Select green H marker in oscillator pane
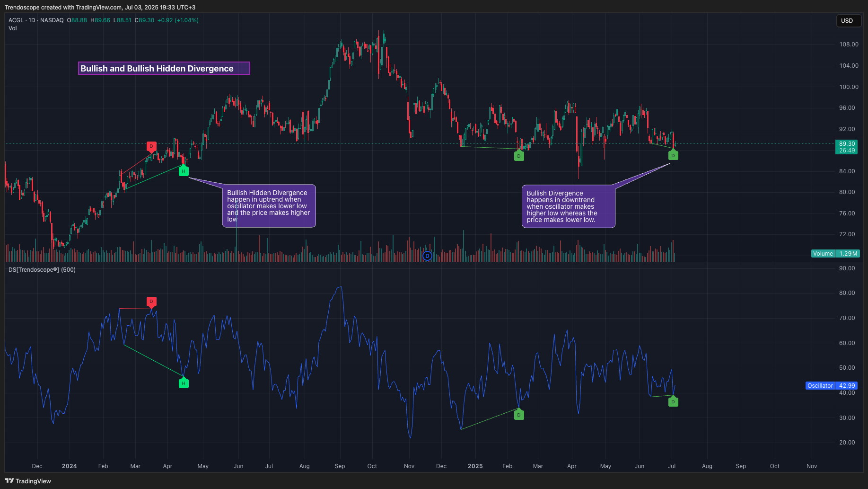 184,383
